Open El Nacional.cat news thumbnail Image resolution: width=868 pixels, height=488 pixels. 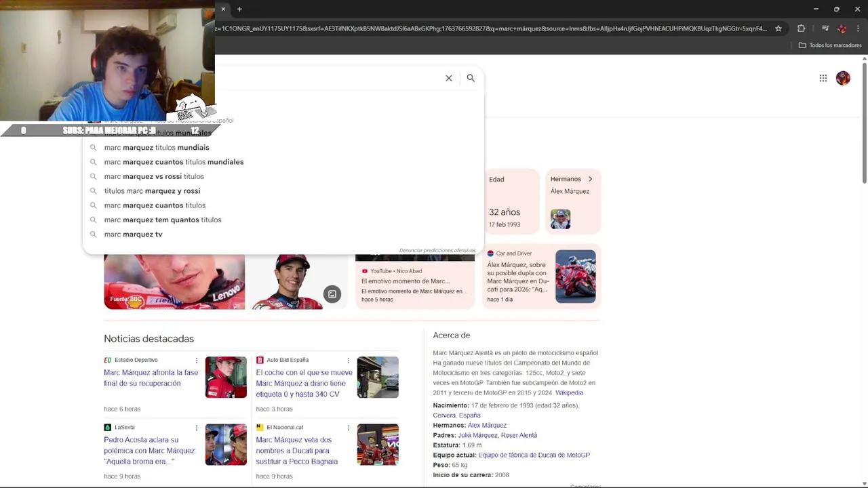click(x=378, y=445)
